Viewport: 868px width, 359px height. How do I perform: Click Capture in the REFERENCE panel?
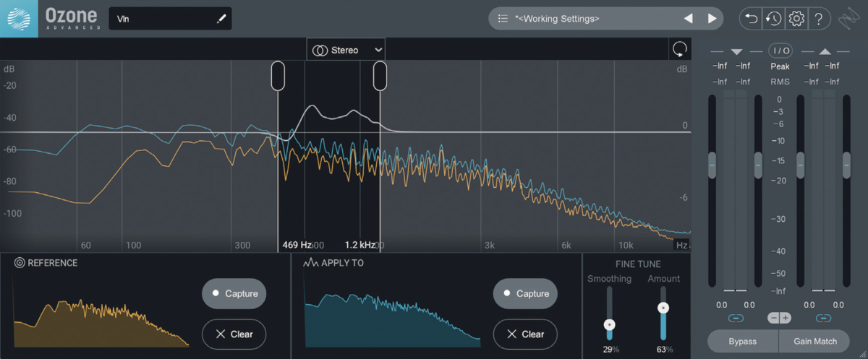(x=234, y=293)
